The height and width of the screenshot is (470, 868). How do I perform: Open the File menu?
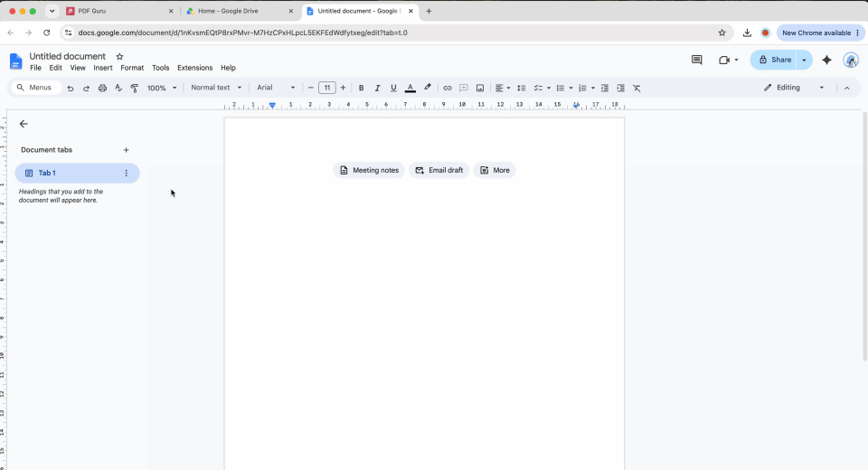point(35,68)
